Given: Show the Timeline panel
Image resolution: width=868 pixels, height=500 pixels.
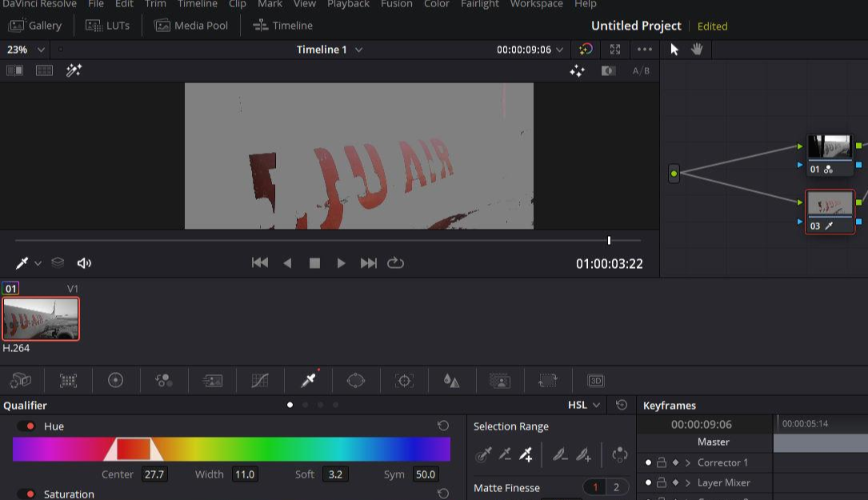Looking at the screenshot, I should tap(283, 26).
